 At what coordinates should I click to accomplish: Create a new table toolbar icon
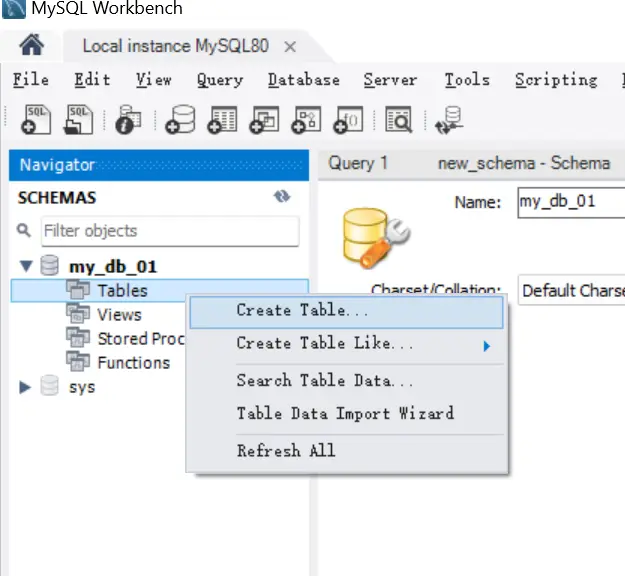(x=222, y=120)
